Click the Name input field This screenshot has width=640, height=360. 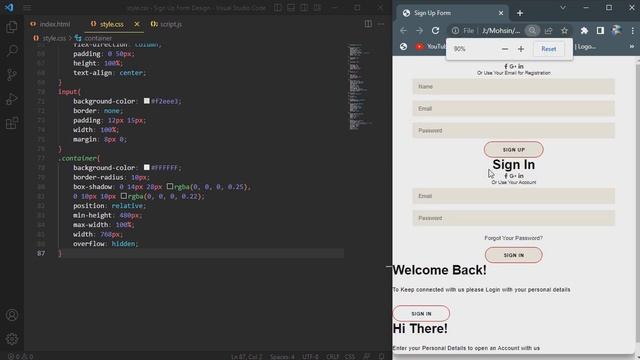513,87
